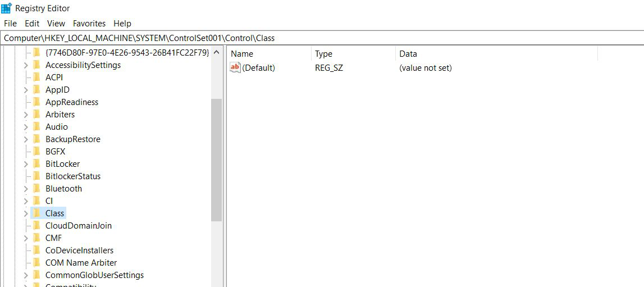Click the folder icon beside BitLocker
The height and width of the screenshot is (287, 644).
point(36,164)
